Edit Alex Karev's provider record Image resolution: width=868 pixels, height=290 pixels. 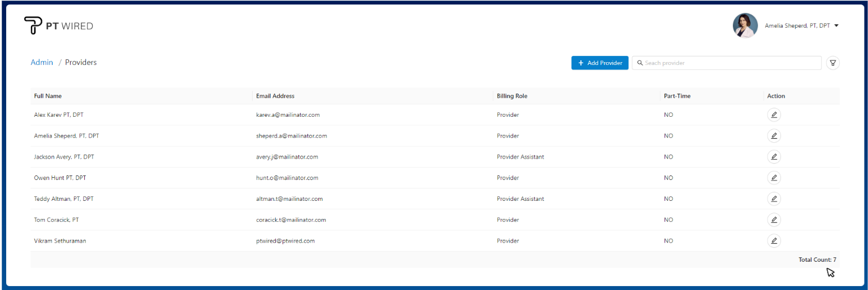tap(774, 115)
